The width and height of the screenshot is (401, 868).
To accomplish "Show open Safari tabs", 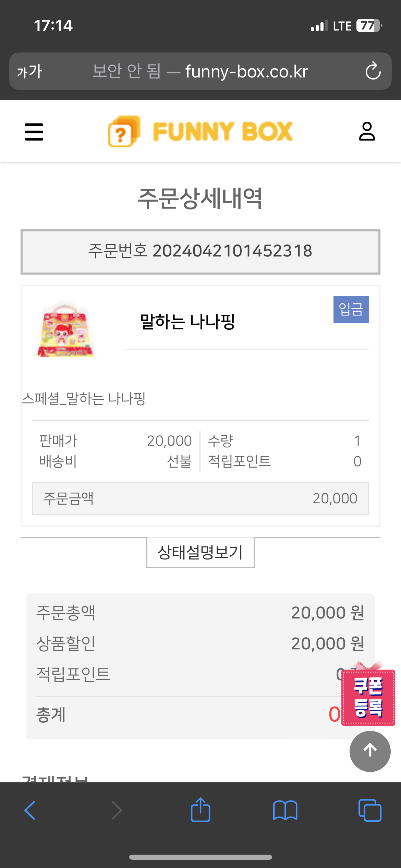I will click(369, 810).
